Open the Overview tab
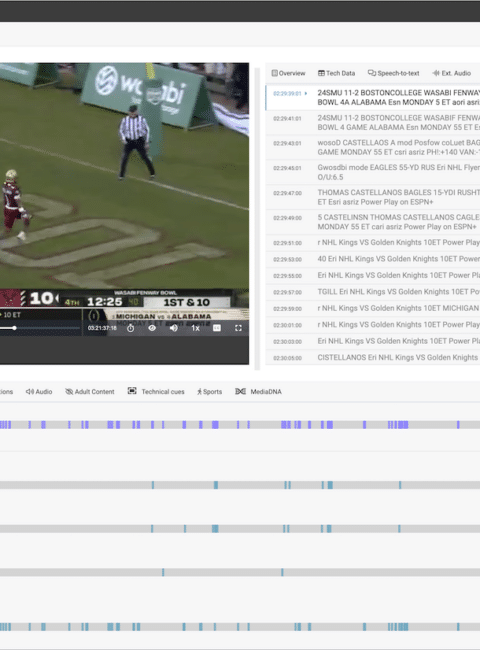The image size is (480, 650). (288, 73)
